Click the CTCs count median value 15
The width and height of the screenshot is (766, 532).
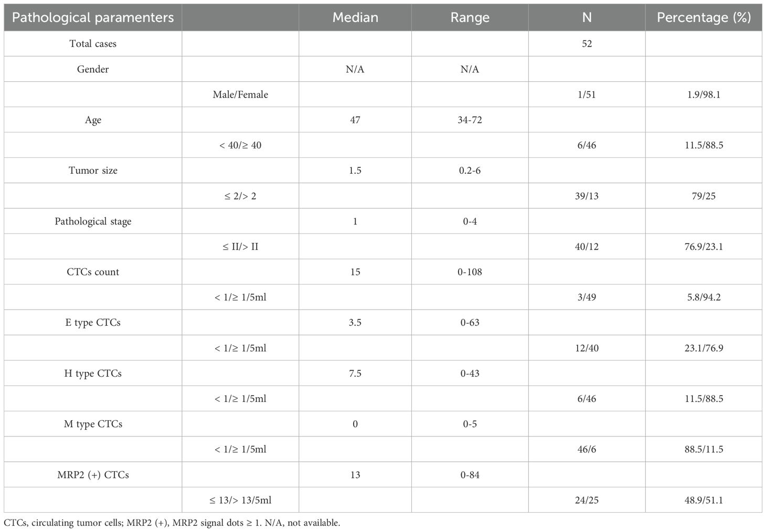(355, 272)
